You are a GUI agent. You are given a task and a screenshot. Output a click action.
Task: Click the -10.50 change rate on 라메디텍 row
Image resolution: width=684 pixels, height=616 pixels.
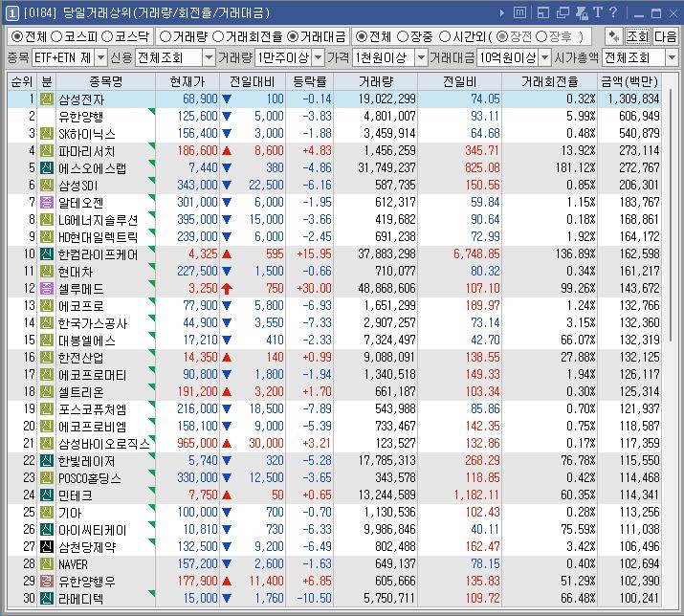coord(314,598)
